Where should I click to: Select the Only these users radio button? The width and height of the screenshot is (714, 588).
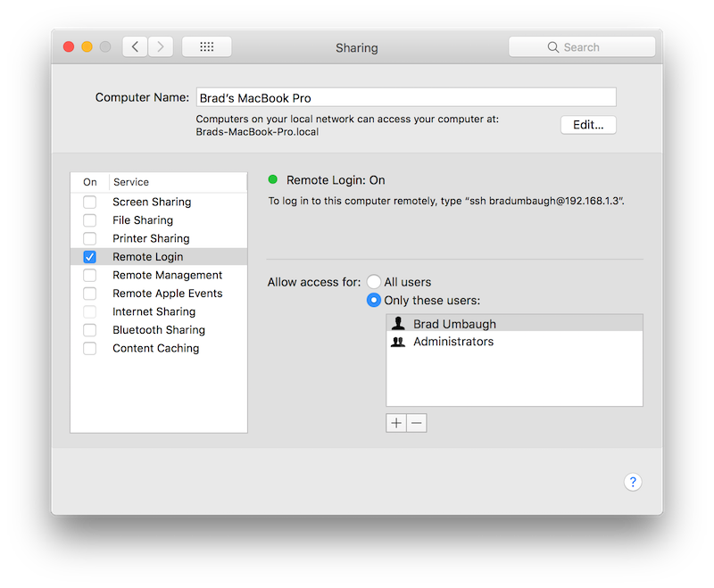(x=374, y=300)
